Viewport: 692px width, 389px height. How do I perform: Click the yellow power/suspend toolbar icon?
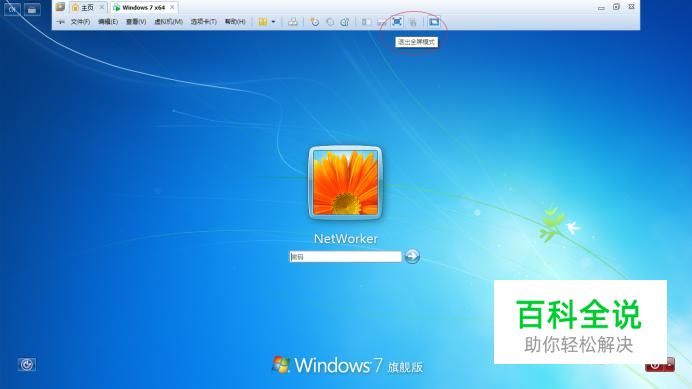(263, 22)
